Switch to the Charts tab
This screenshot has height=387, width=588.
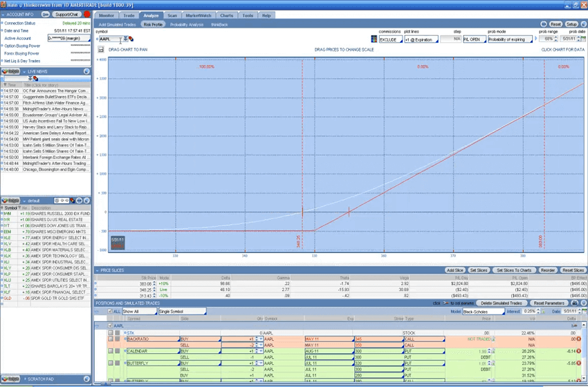coord(226,15)
